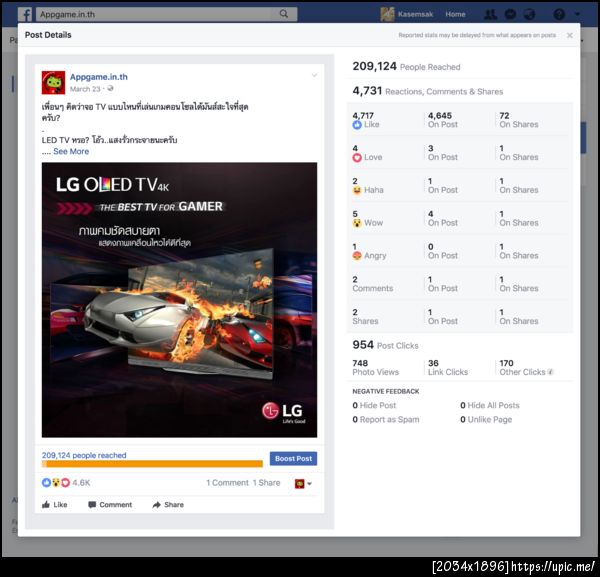
Task: Click the 0 Hide Post feedback entry
Action: 374,405
